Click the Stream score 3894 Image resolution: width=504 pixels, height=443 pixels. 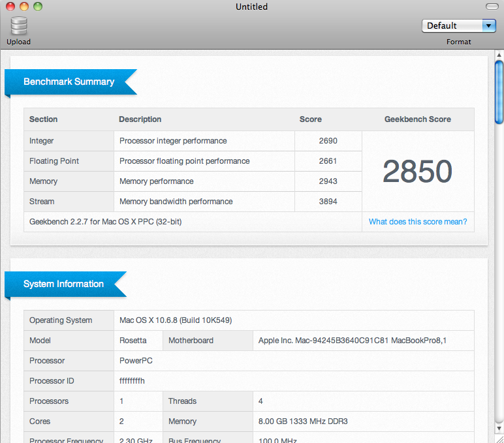(x=328, y=202)
